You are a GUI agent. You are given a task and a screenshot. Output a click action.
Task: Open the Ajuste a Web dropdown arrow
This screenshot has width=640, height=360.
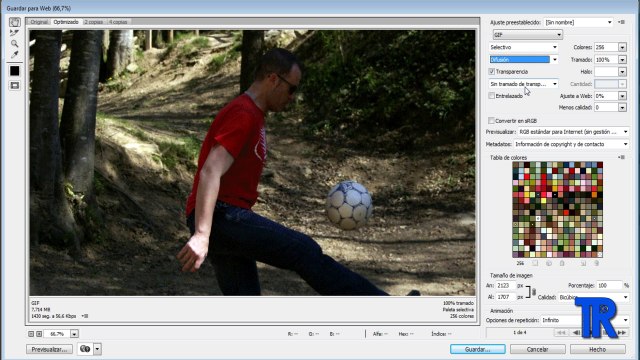[622, 96]
